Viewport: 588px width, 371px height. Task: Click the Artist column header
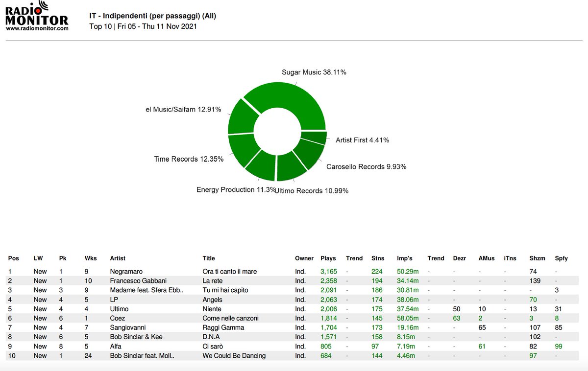point(118,258)
